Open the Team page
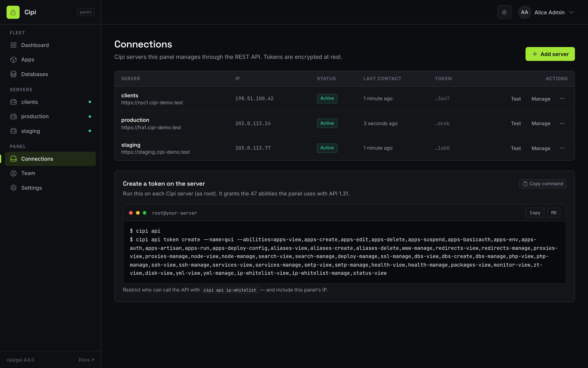The image size is (588, 368). point(50,173)
